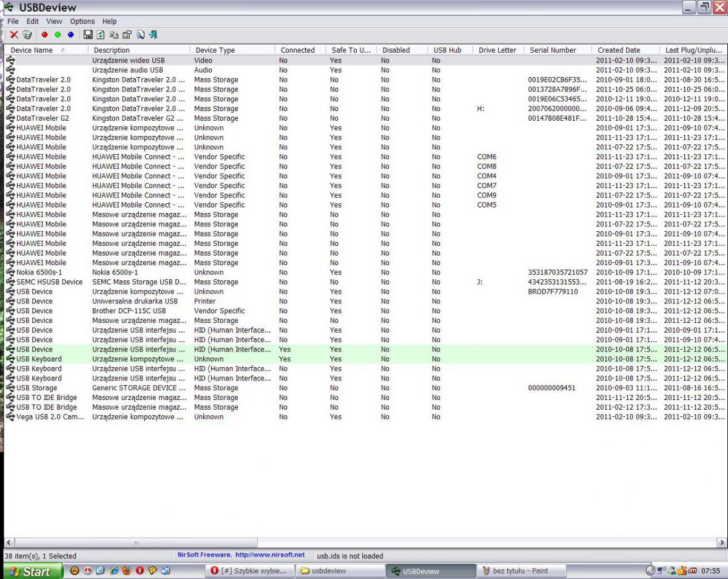The width and height of the screenshot is (728, 579).
Task: Click the Exit door toolbar icon
Action: 153,35
